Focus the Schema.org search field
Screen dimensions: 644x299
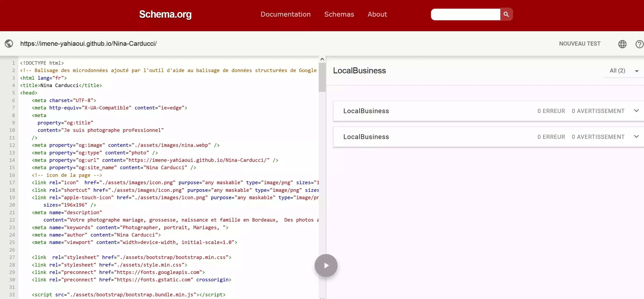(x=465, y=14)
